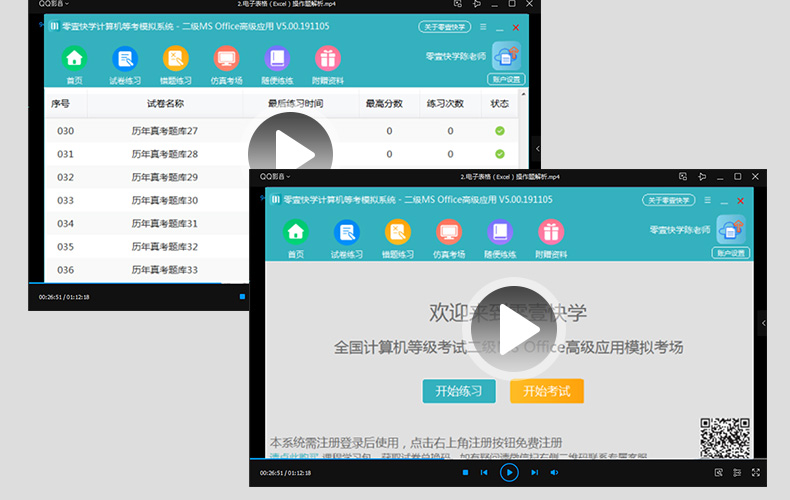Open hamburger menu icon in back window app
This screenshot has height=500, width=790.
483,27
